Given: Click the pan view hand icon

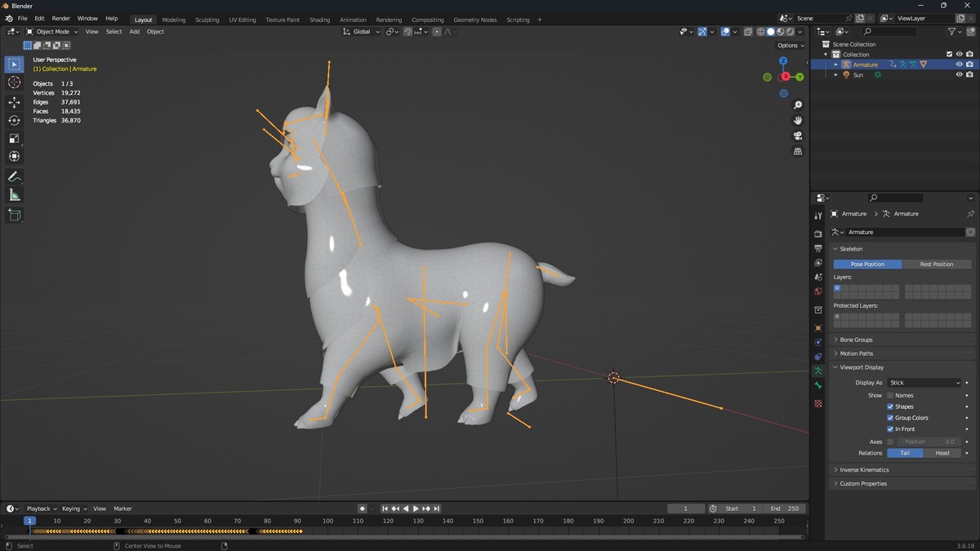Looking at the screenshot, I should click(x=798, y=120).
